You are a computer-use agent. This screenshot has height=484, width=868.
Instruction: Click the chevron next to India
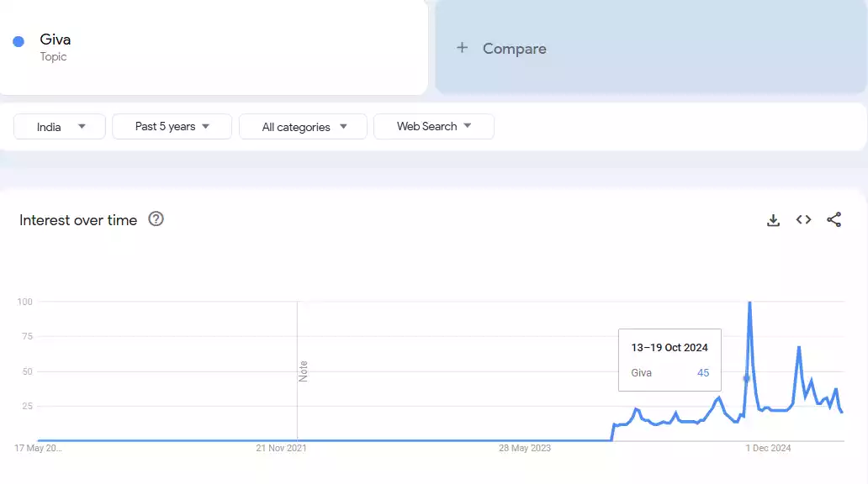pos(80,126)
